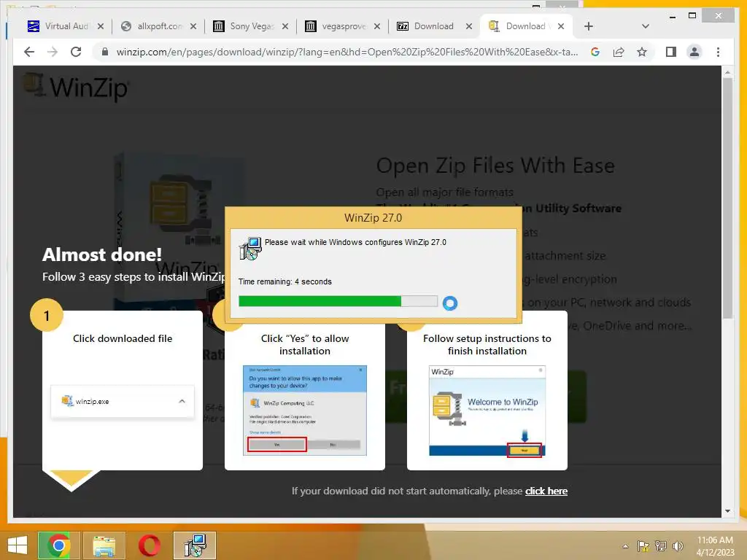
Task: Open the network tray icon
Action: 661,546
